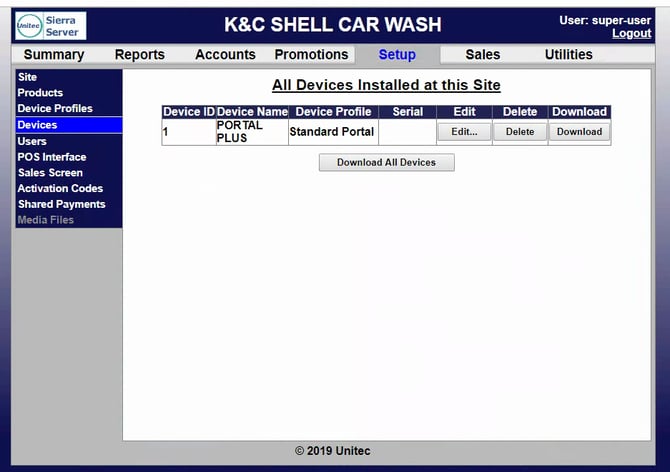
Task: Select Products in the sidebar
Action: (x=40, y=93)
